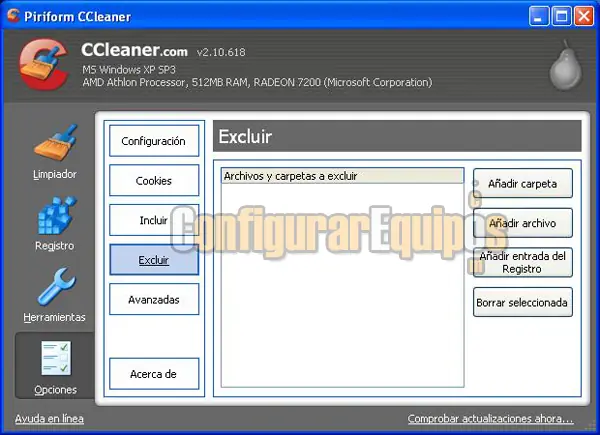Click the AMD Athlon Processor system info line

click(x=257, y=83)
